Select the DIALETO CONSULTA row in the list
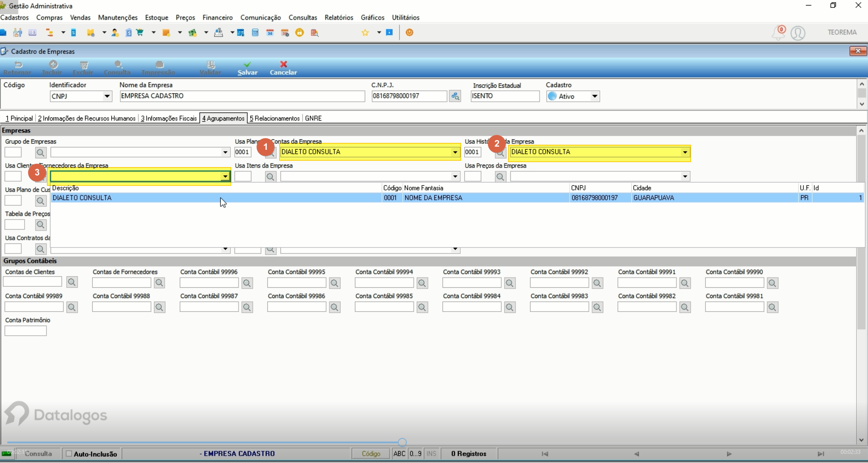Viewport: 868px width, 463px height. tap(456, 198)
